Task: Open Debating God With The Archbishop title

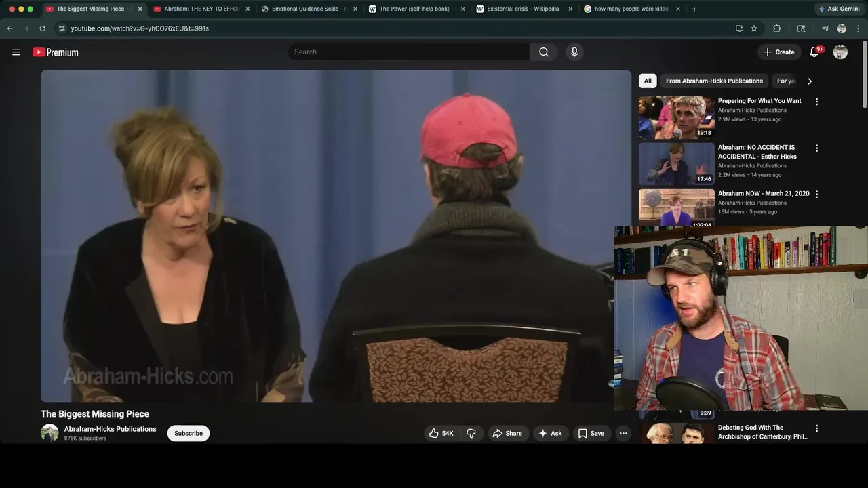Action: 763,432
